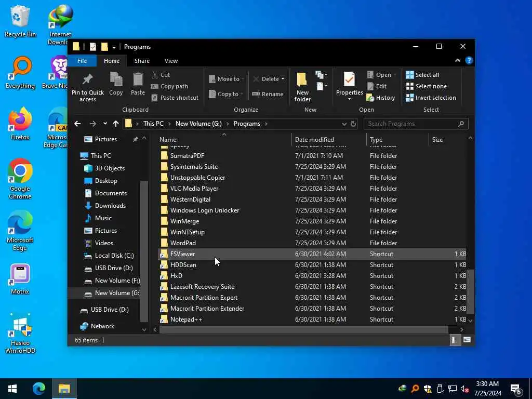Open Motrix desktop shortcut
Image resolution: width=532 pixels, height=399 pixels.
(20, 279)
